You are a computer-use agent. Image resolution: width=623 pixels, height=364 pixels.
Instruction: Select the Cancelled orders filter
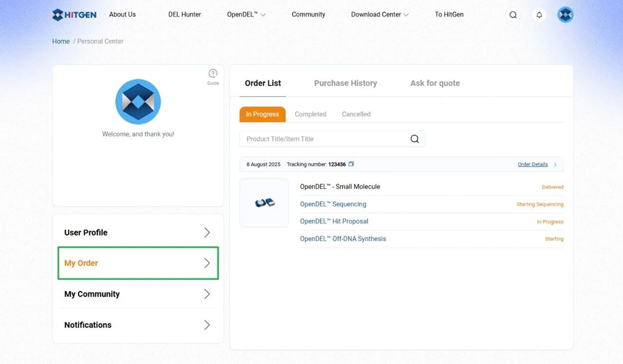click(x=356, y=114)
